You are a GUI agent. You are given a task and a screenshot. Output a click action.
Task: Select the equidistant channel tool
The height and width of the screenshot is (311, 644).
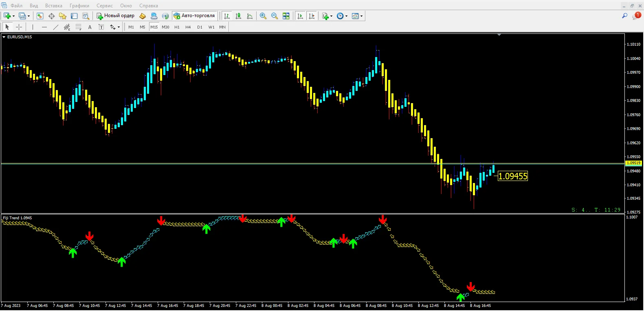[x=67, y=27]
